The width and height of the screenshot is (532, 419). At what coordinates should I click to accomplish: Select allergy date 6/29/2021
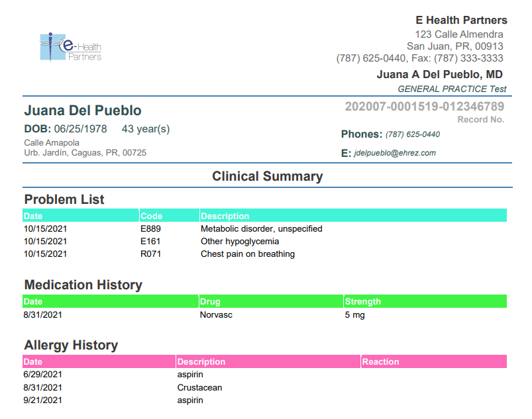pos(43,375)
